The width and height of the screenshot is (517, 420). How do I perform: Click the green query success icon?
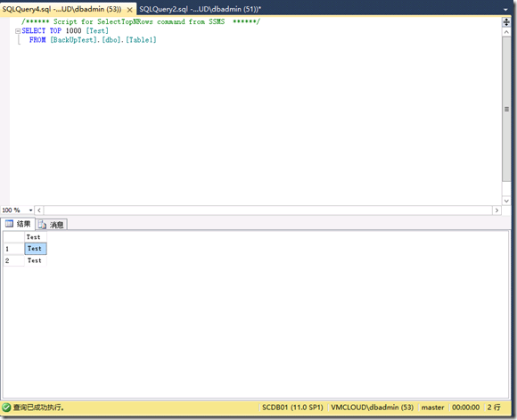(6, 408)
